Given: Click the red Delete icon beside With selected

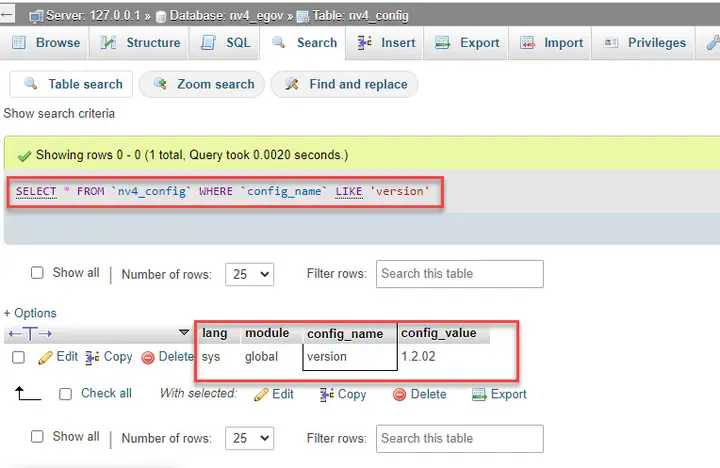Looking at the screenshot, I should (x=399, y=395).
